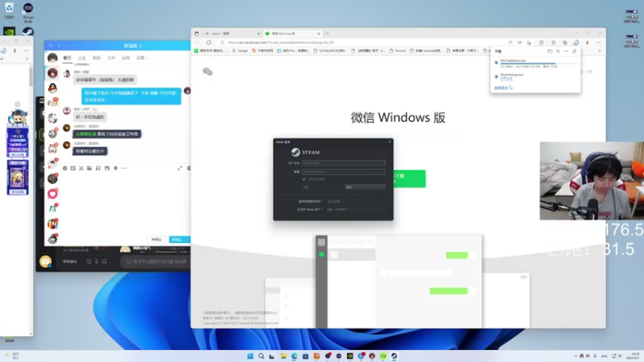Click WeChatSetup.exe download progress bar
This screenshot has height=362, width=644.
click(538, 64)
